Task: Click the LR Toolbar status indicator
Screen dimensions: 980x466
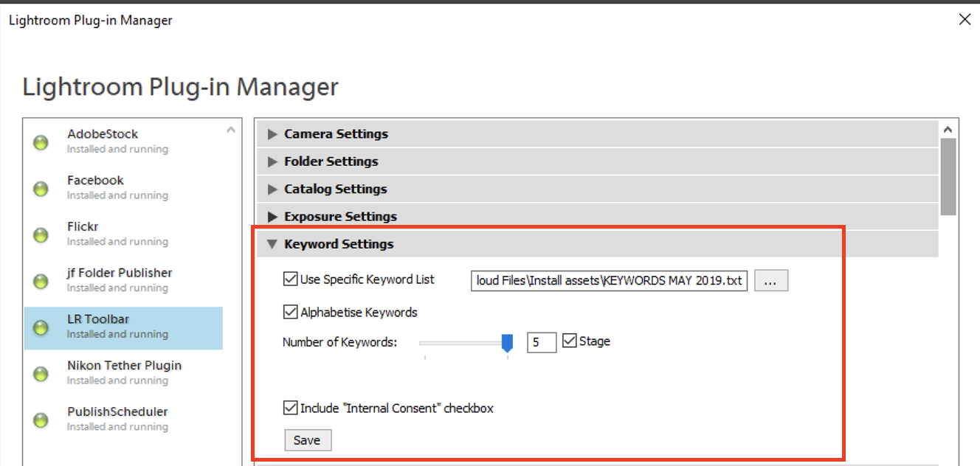Action: click(41, 328)
